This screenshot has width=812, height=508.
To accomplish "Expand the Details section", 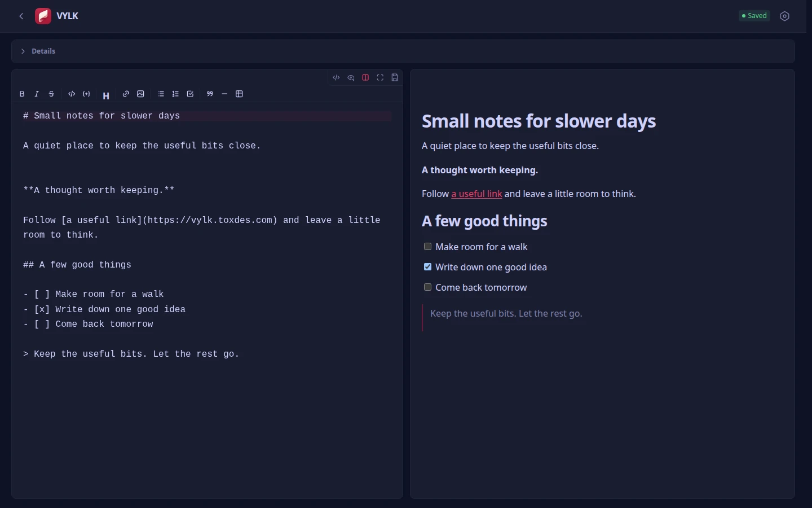I will click(x=403, y=51).
